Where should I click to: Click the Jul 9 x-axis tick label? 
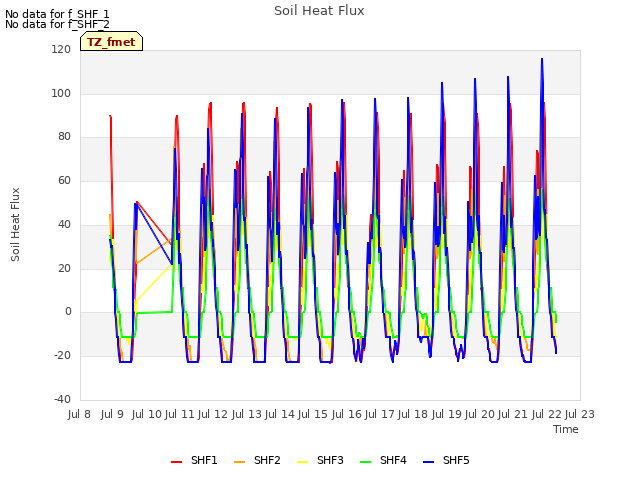(x=112, y=414)
